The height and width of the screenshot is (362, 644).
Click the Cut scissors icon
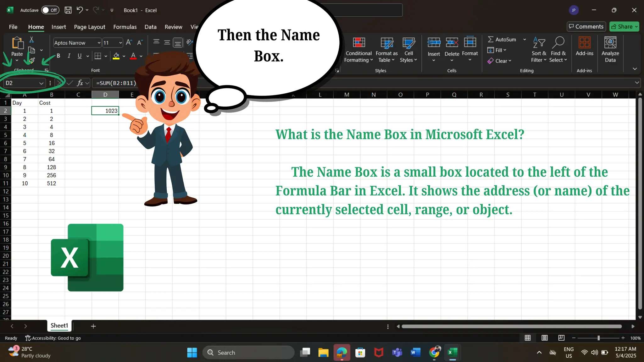coord(31,40)
